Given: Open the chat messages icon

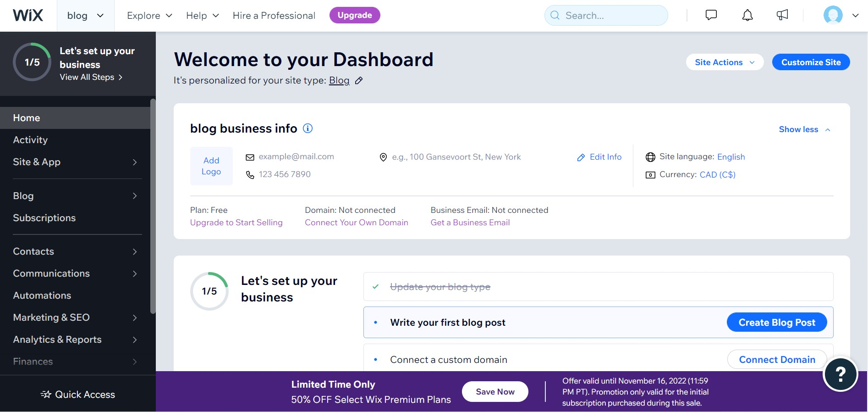Looking at the screenshot, I should 711,15.
